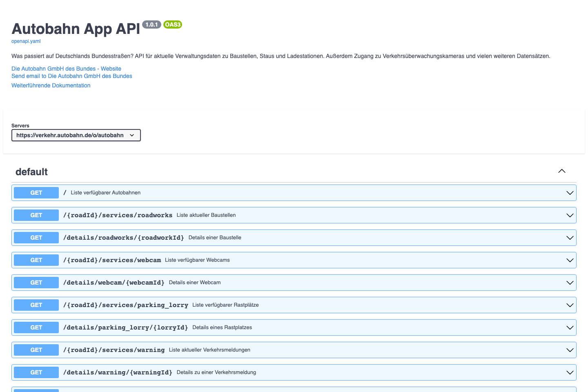Click the GET badge on the root autobahn list endpoint

pos(36,192)
